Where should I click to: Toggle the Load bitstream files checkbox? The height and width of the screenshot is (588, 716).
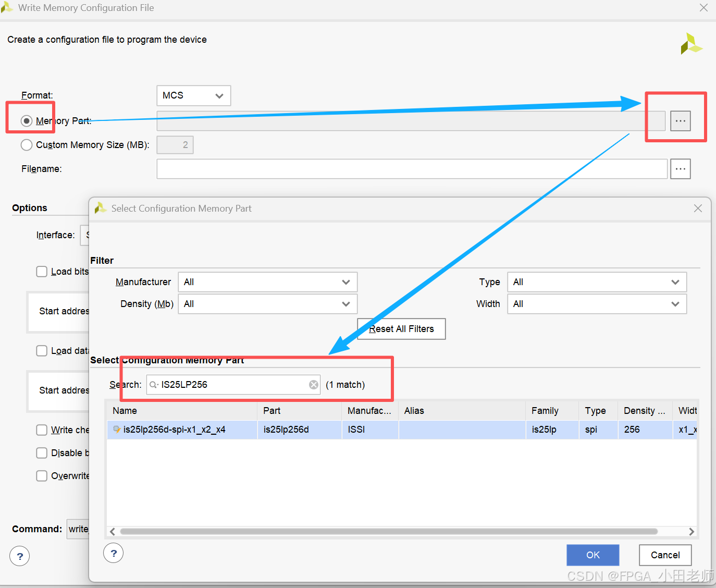[x=42, y=272]
